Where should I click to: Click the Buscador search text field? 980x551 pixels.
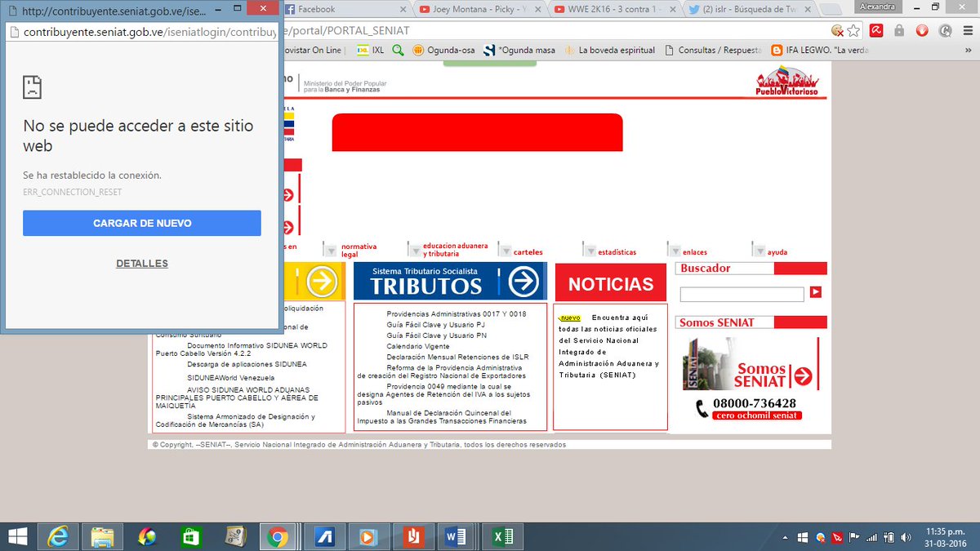click(x=742, y=294)
